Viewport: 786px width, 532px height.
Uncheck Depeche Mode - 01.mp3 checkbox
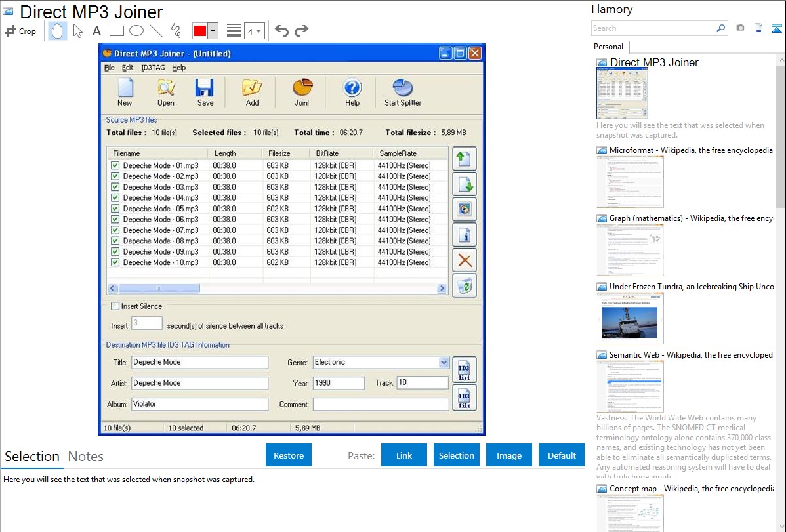pyautogui.click(x=115, y=165)
